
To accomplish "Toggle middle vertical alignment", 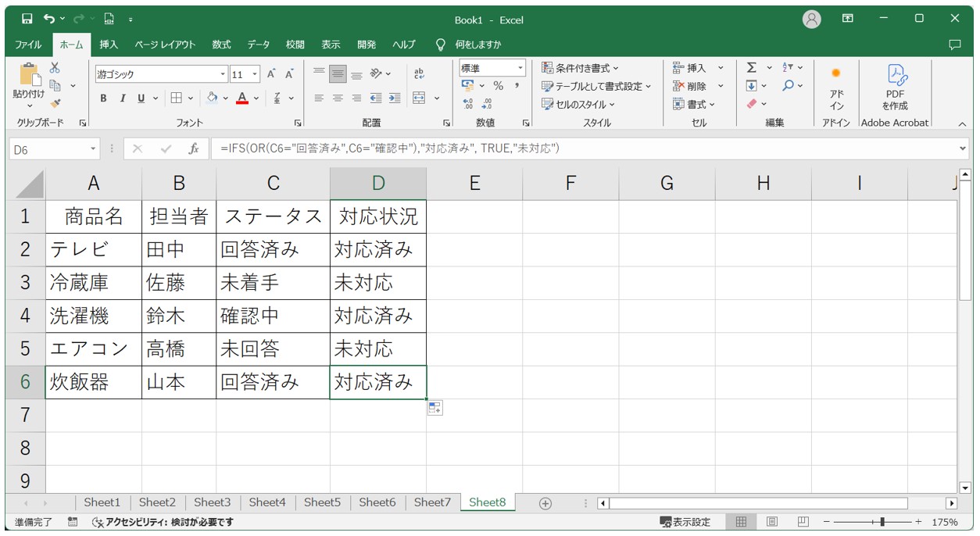I will pos(338,74).
